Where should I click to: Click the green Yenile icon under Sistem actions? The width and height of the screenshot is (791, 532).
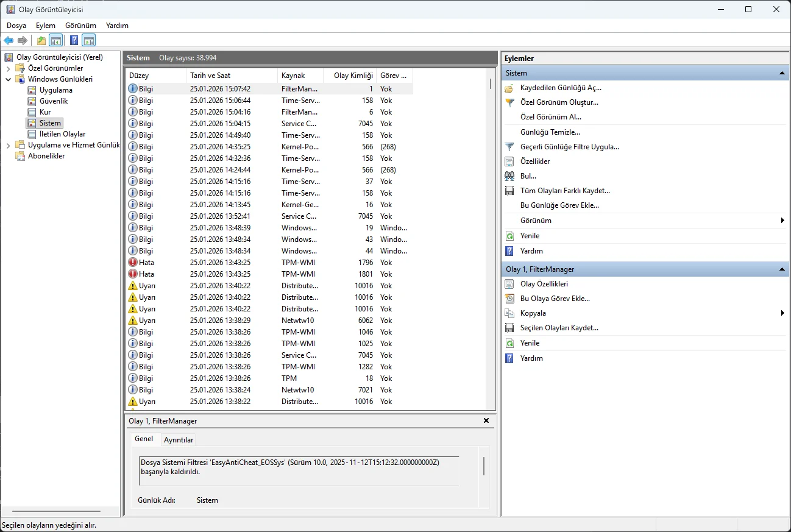(x=509, y=236)
